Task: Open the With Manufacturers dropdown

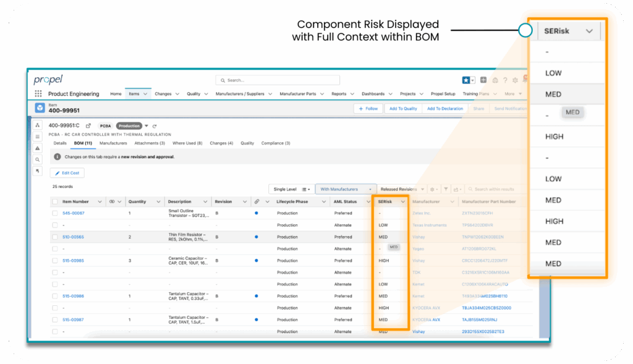Action: 346,189
